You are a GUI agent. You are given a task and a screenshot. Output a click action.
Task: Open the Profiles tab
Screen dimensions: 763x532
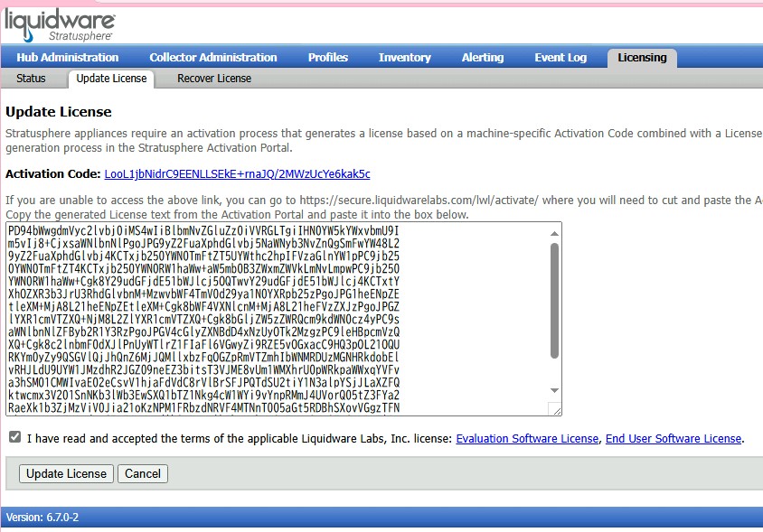[328, 58]
